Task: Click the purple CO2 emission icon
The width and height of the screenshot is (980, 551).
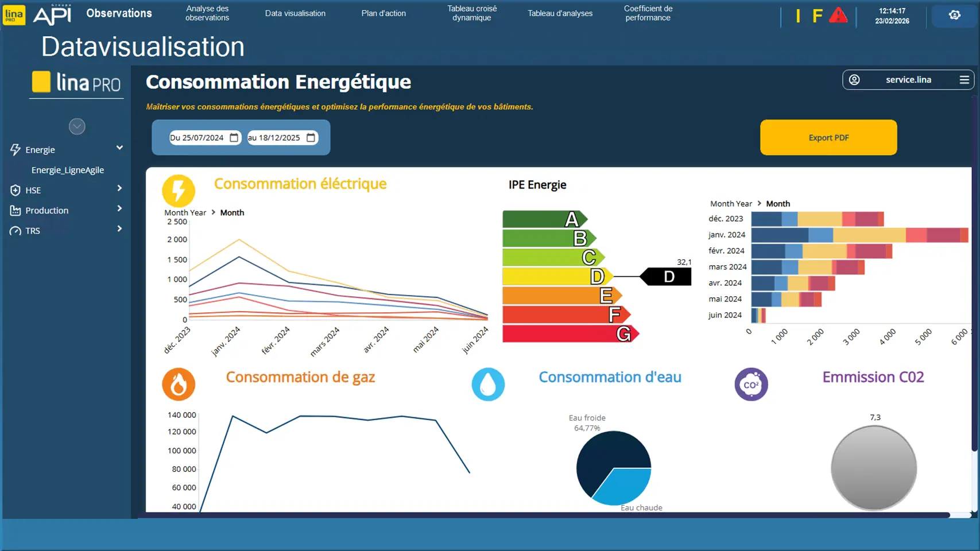Action: click(x=751, y=384)
